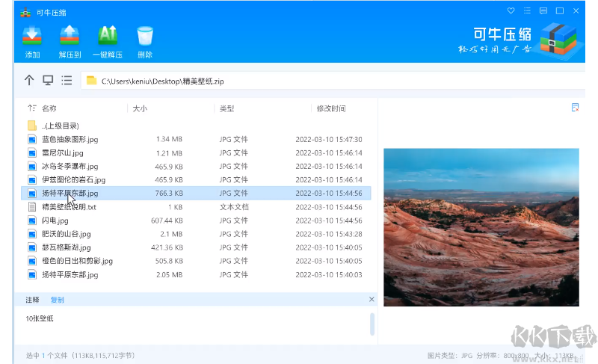Switch to list view using the list icon
598x364 pixels.
point(67,81)
